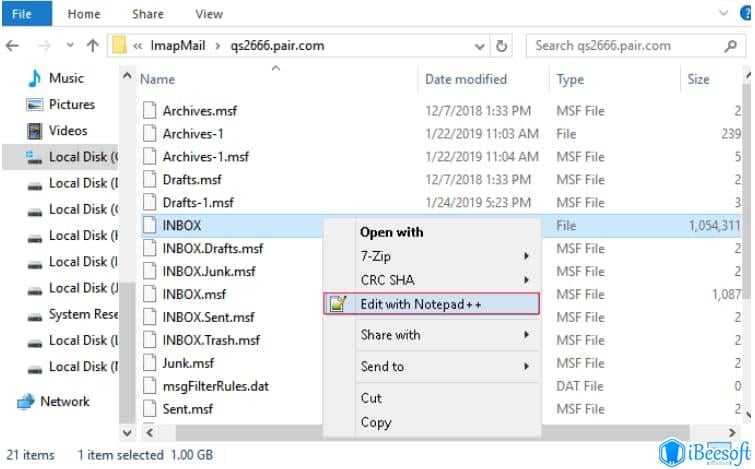The height and width of the screenshot is (469, 755).
Task: Switch to the Home ribbon tab
Action: point(84,14)
